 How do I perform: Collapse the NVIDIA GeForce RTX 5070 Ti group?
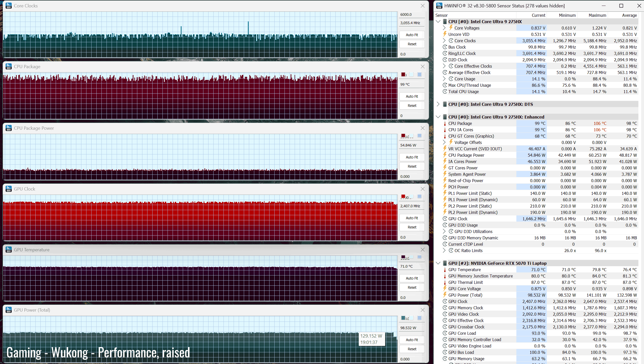(x=438, y=263)
